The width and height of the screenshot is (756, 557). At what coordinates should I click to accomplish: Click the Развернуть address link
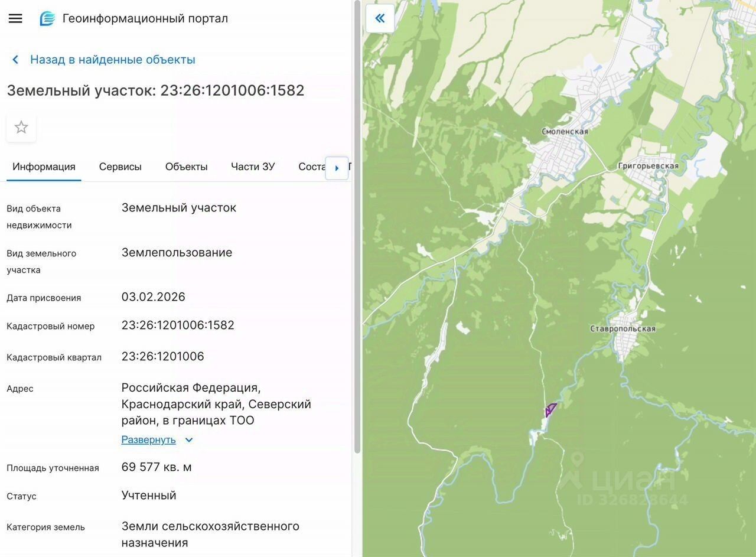click(x=149, y=440)
